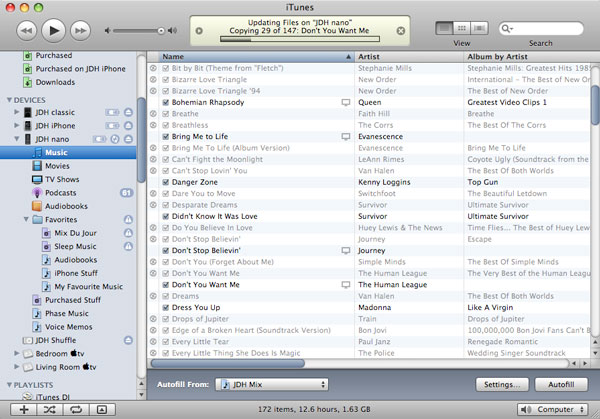
Task: Open Podcasts under JDH nano
Action: coord(60,193)
